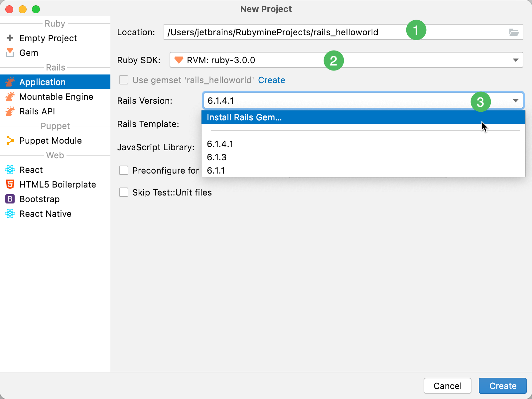Click the green zoom window button

(36, 9)
